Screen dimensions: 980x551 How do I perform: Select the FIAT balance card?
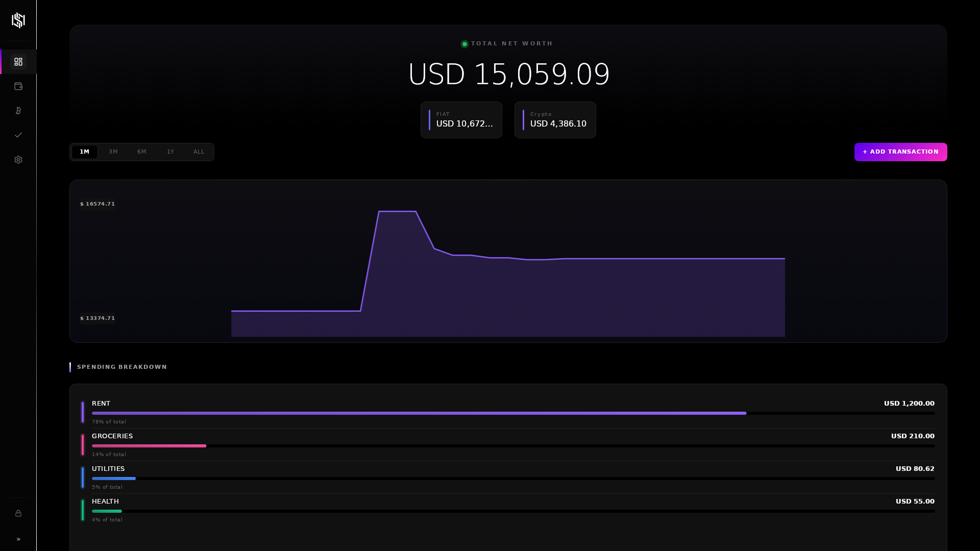461,119
